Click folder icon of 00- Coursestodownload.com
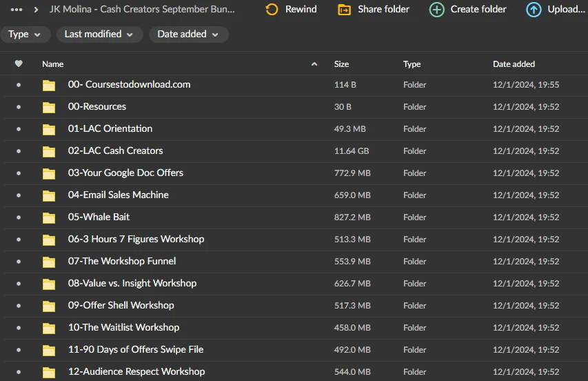 click(x=49, y=85)
